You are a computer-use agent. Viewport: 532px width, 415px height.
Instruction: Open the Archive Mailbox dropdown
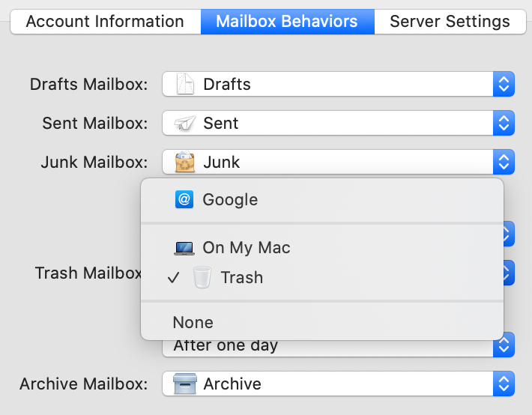coord(338,384)
